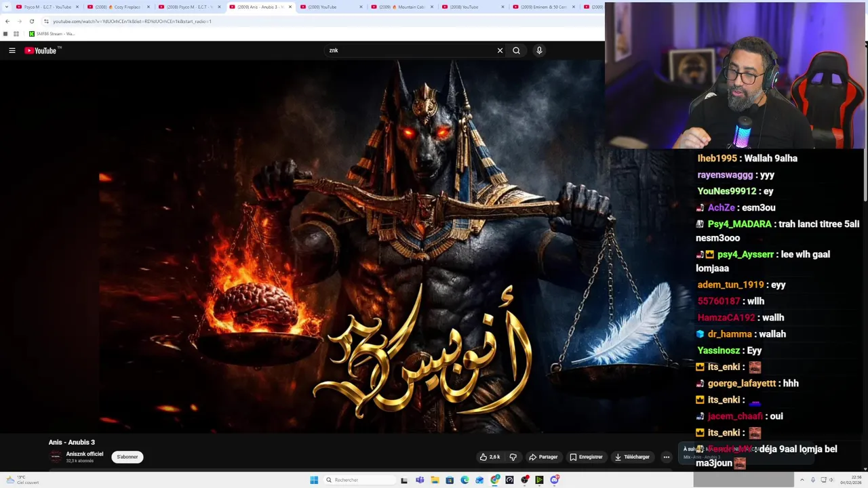
Task: Open Anisznk officiel channel link
Action: point(85,454)
